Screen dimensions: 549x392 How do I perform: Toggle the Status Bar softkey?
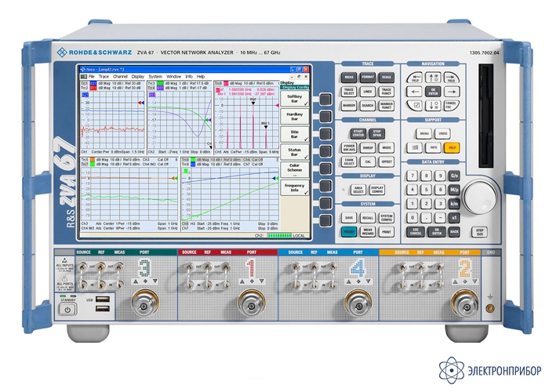294,152
